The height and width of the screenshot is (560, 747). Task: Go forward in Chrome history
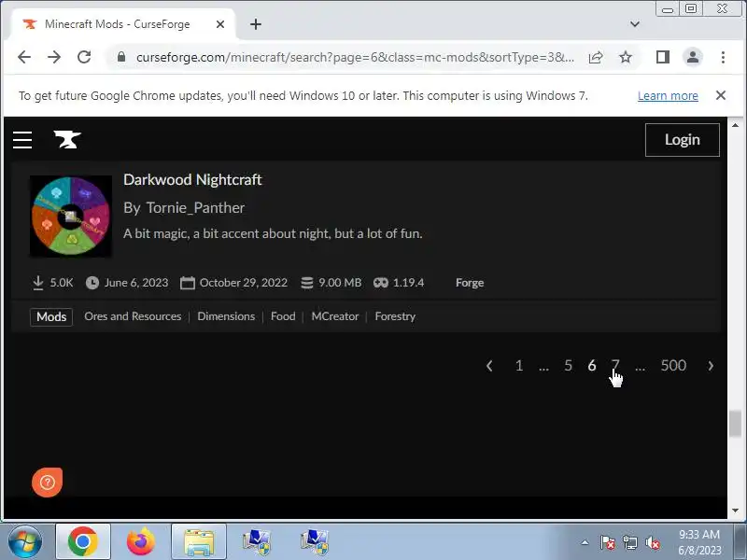(54, 57)
